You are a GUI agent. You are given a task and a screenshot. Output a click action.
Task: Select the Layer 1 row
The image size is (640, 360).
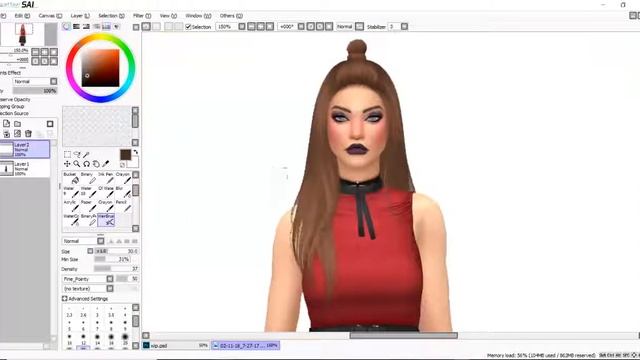pyautogui.click(x=25, y=168)
